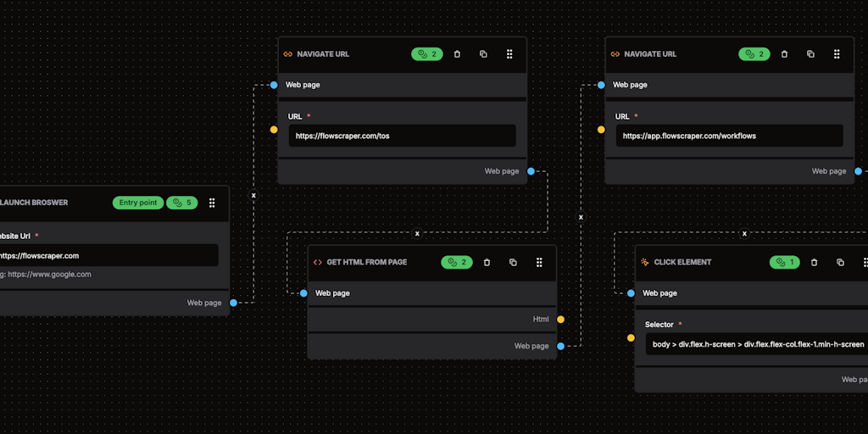Click the 2 credits badge on the app.flowscraper.com/workflows node
Image resolution: width=868 pixels, height=434 pixels.
754,54
